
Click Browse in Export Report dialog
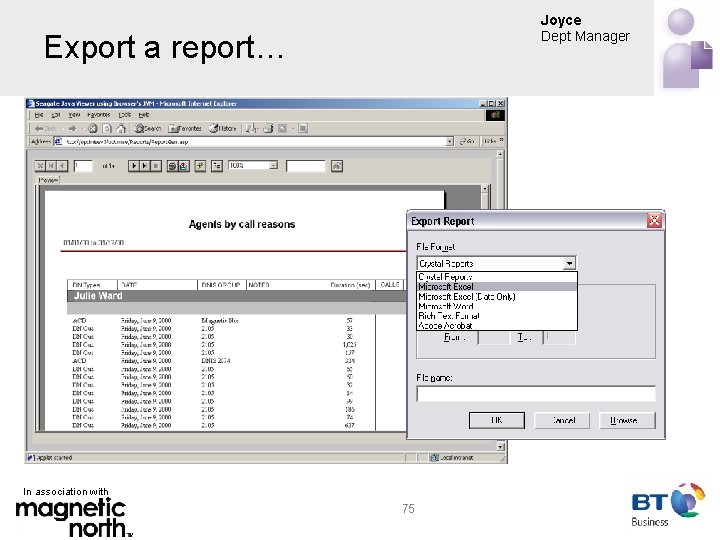[x=627, y=420]
